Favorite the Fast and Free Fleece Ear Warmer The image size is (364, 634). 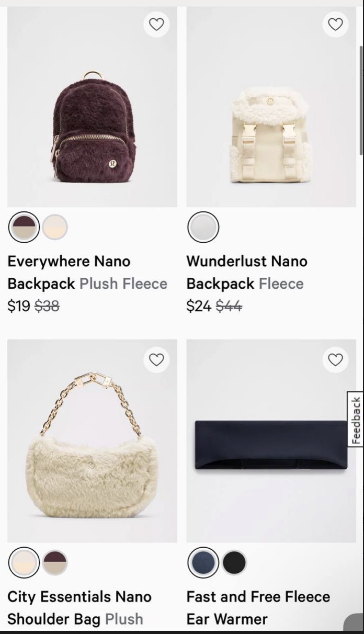335,360
